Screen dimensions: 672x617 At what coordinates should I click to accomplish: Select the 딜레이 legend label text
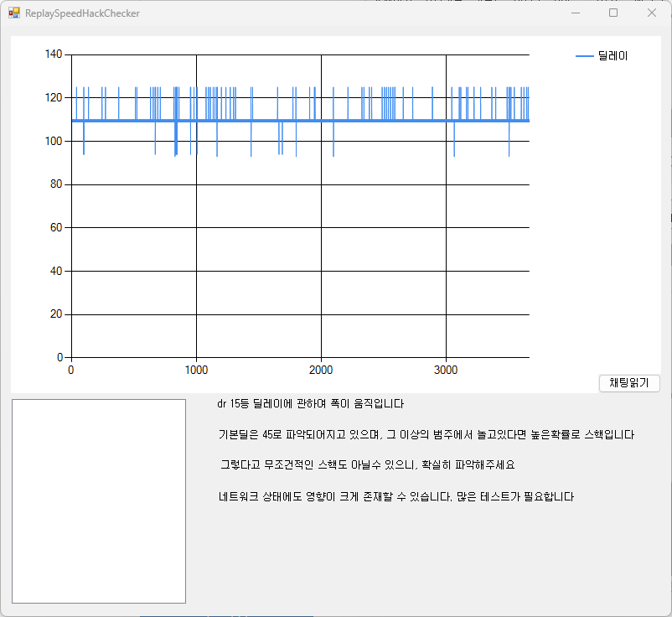coord(613,56)
